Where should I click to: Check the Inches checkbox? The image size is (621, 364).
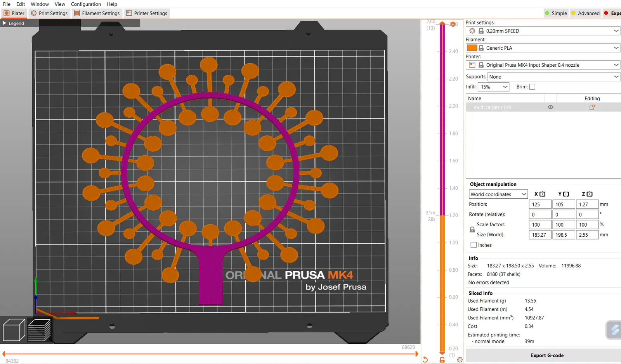tap(474, 245)
